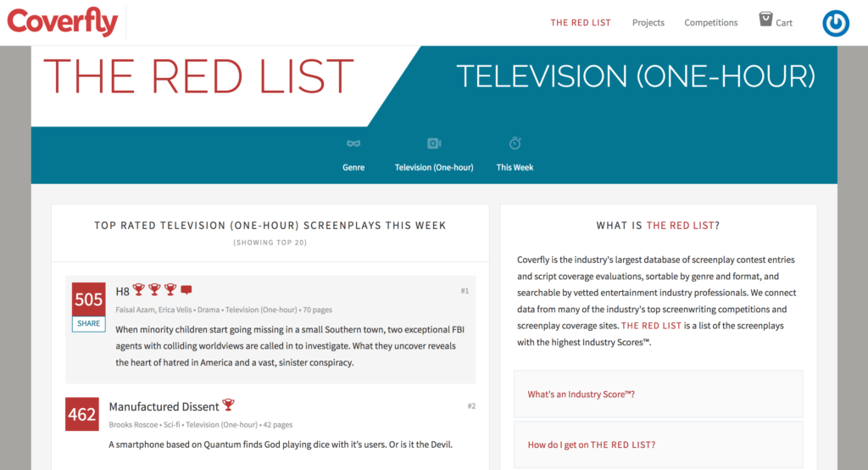Click the This Week stopwatch icon
This screenshot has height=470, width=868.
515,143
